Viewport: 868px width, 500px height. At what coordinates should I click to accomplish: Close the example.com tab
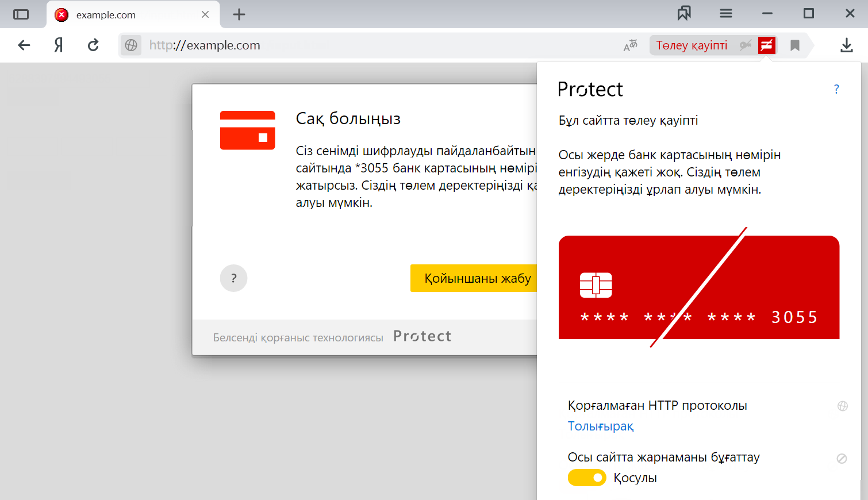[x=205, y=14]
